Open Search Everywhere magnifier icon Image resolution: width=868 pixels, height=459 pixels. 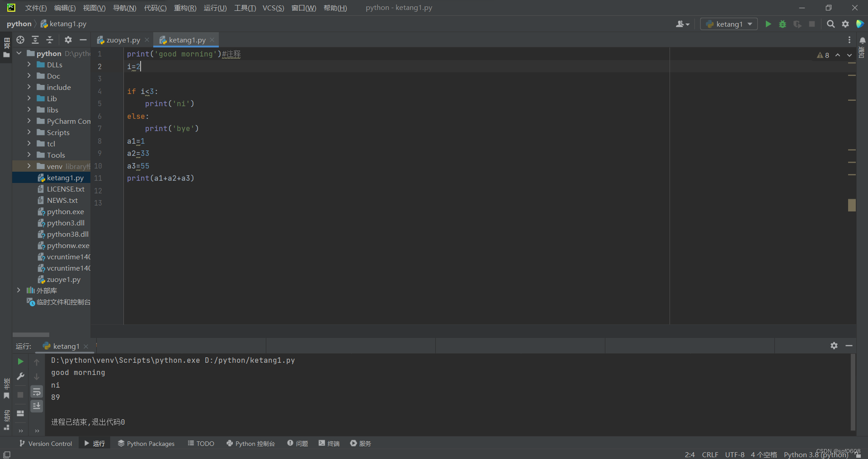(x=830, y=24)
